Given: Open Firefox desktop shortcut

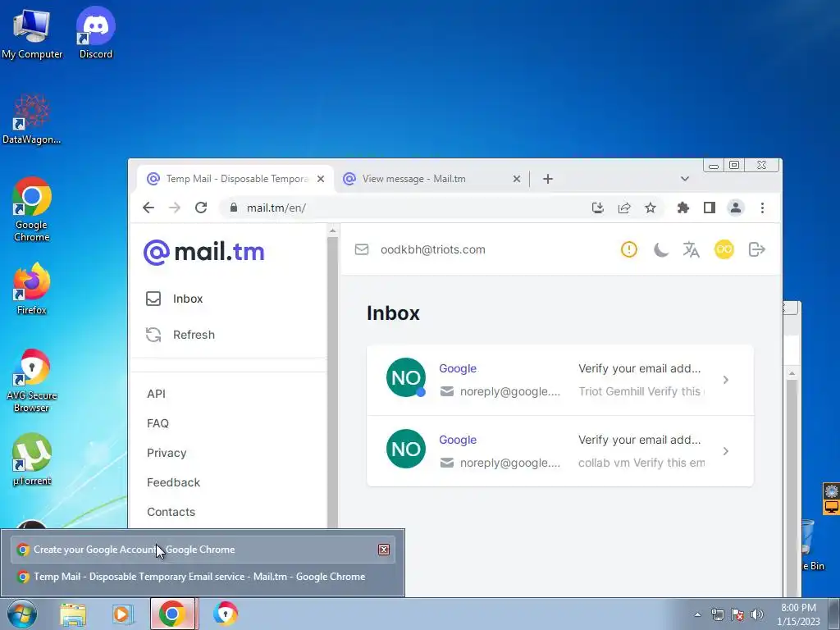Looking at the screenshot, I should 32,288.
